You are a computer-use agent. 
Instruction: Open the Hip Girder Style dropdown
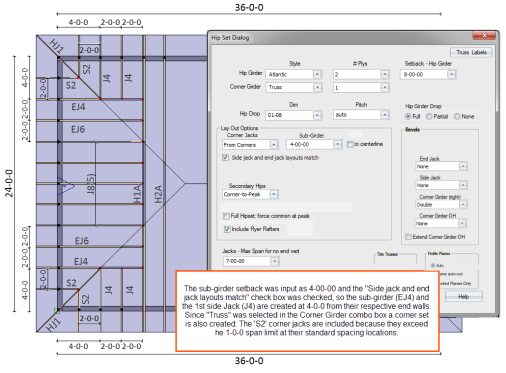[317, 74]
